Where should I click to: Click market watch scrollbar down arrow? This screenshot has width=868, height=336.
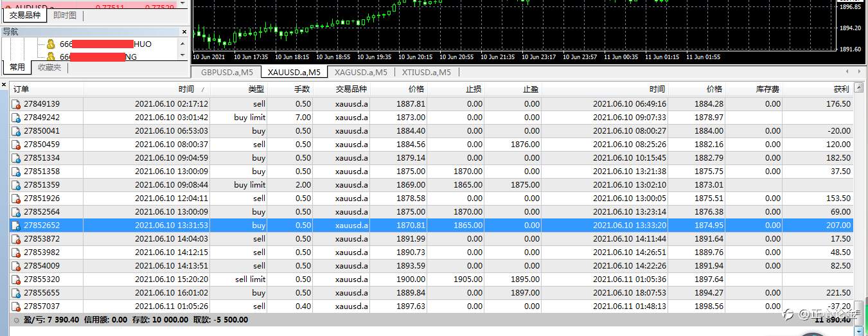point(182,3)
